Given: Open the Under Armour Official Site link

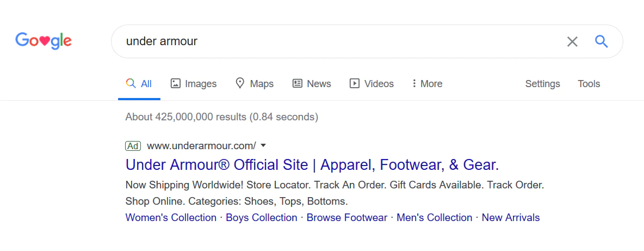Looking at the screenshot, I should point(312,164).
